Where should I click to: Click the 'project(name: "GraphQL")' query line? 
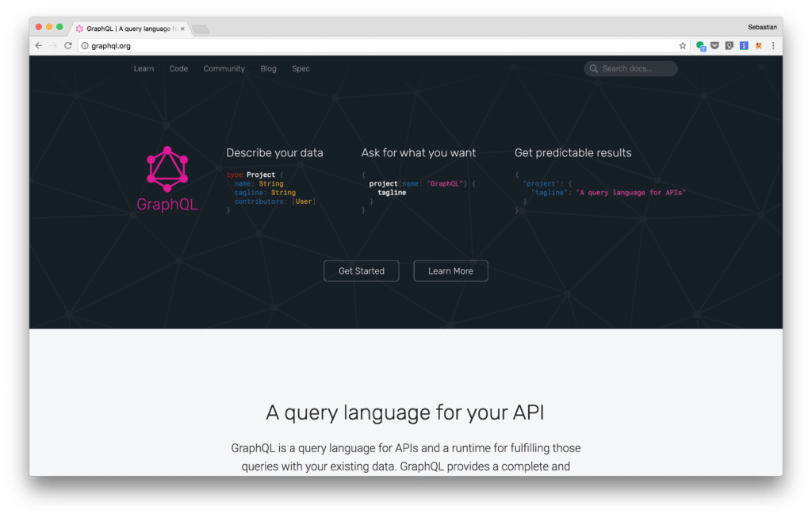[x=422, y=183]
